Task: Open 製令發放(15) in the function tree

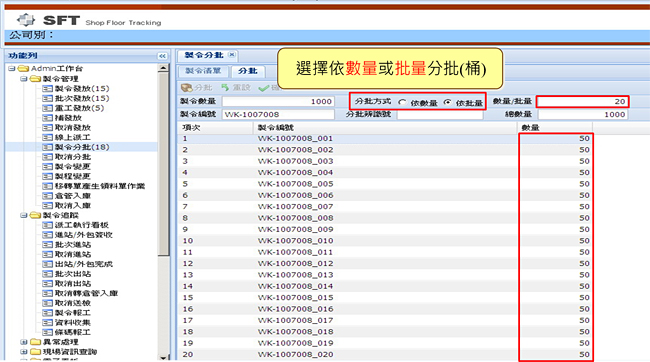Action: [82, 88]
